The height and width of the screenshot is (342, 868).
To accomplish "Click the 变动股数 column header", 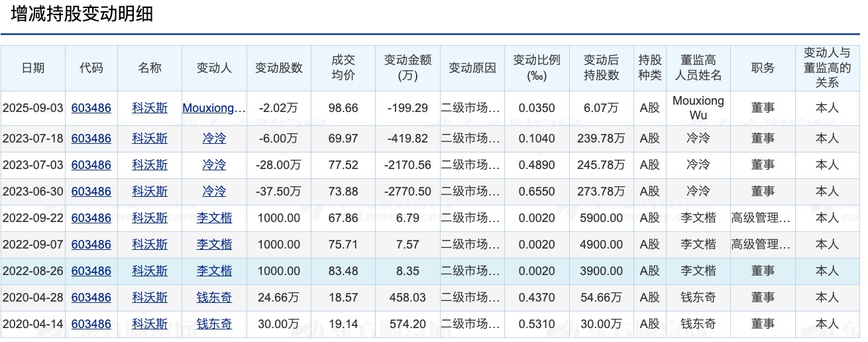I will click(x=278, y=68).
